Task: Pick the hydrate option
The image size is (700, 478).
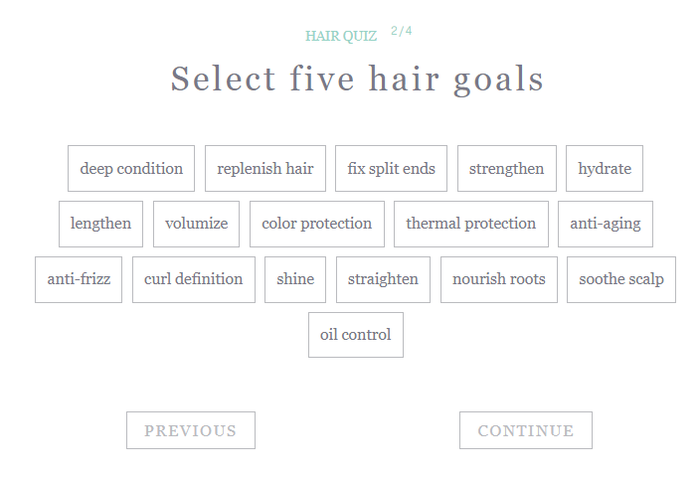Action: [x=604, y=168]
